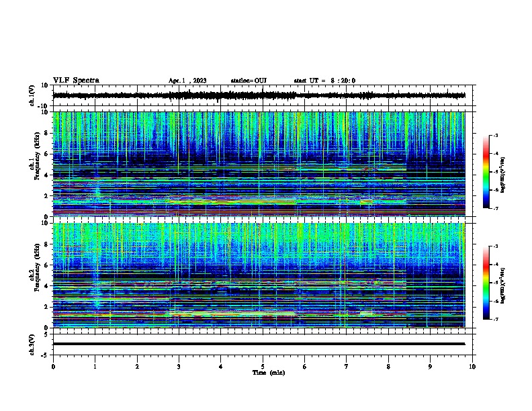Click the ch.2 color bar log(PSD) label
Viewport: 532px width, 411px height.
503,286
